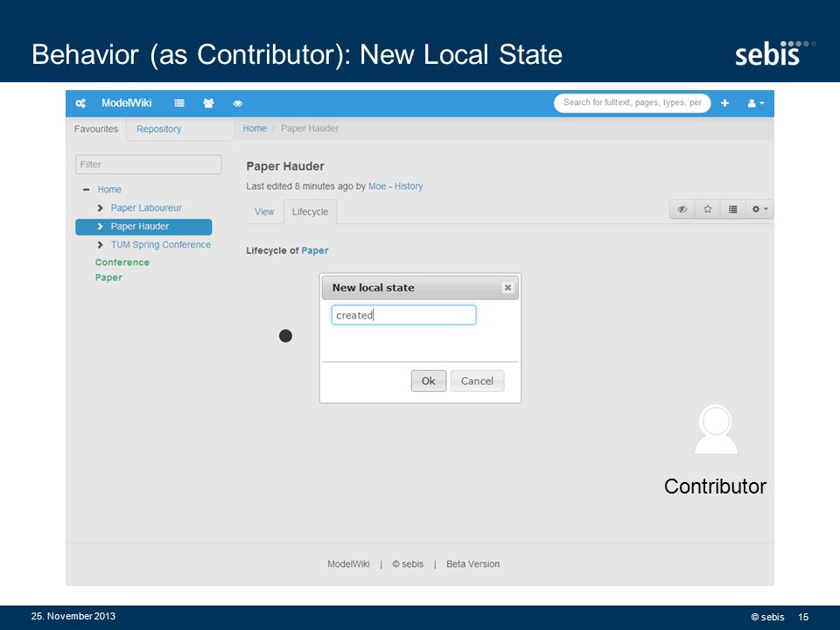Click the Paper Hauder page title
This screenshot has height=630, width=840.
285,166
